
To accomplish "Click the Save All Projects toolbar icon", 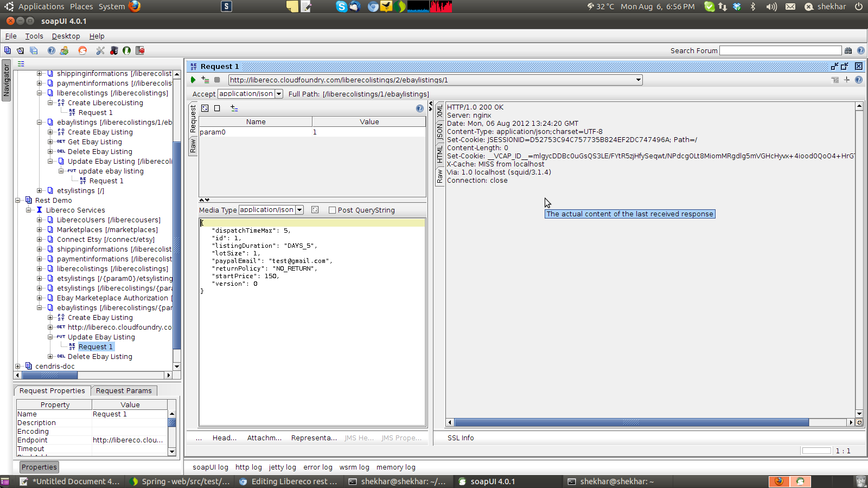I will click(34, 50).
